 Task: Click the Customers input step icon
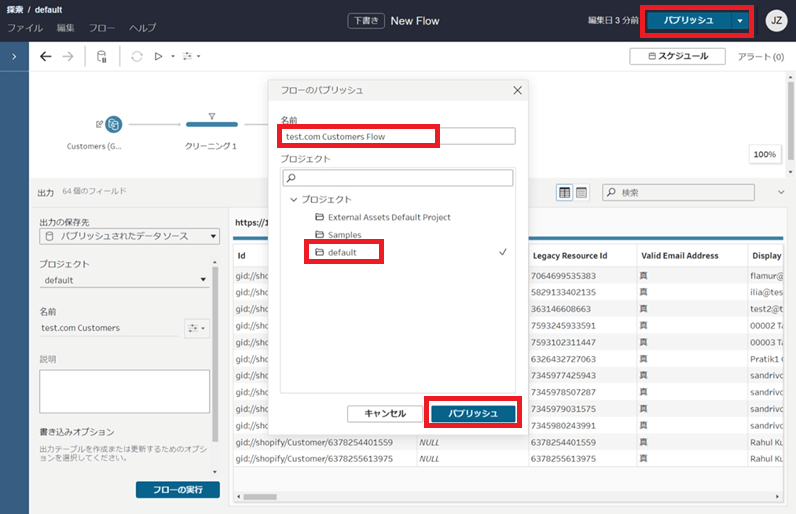[113, 124]
